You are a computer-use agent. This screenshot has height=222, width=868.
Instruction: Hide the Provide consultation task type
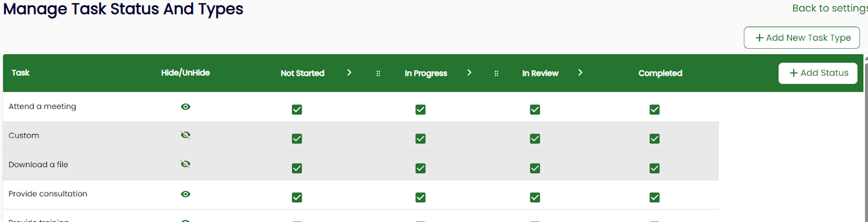tap(186, 194)
